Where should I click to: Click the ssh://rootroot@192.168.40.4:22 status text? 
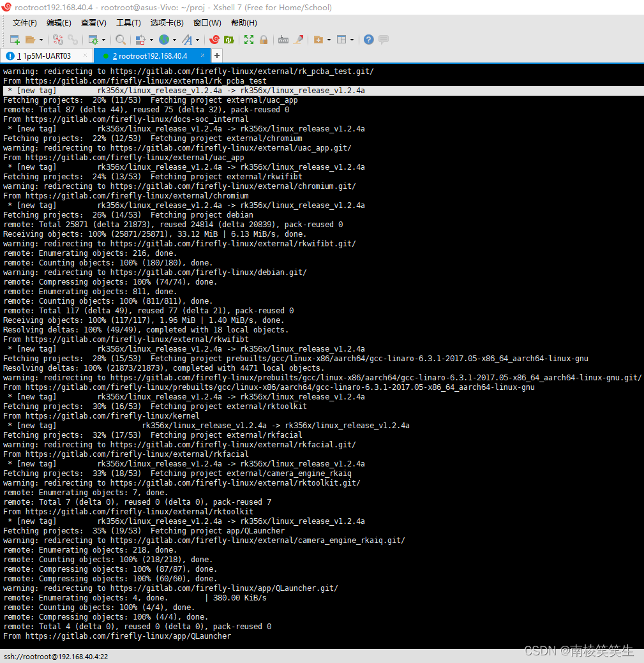[56, 657]
